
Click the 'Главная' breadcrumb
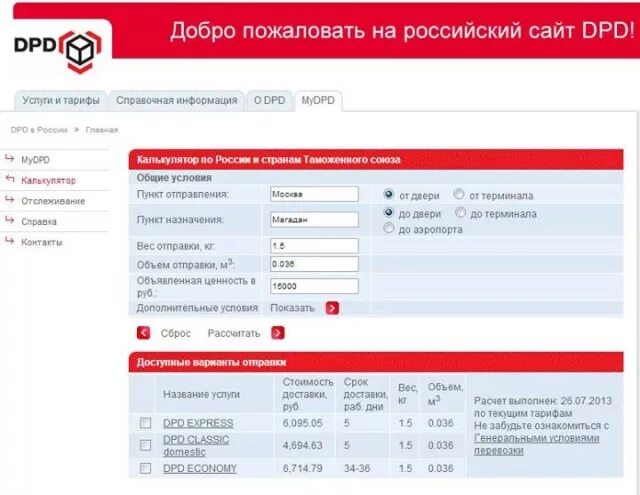click(x=102, y=130)
